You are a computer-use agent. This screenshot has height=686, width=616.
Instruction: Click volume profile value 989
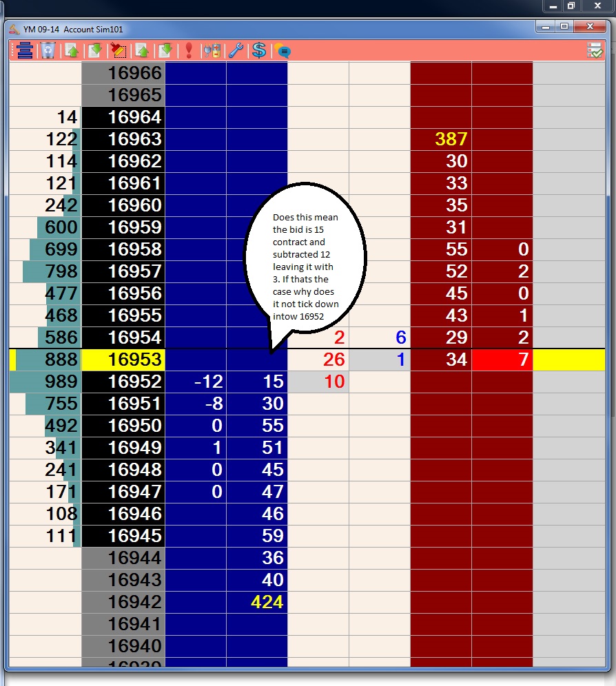(x=45, y=382)
